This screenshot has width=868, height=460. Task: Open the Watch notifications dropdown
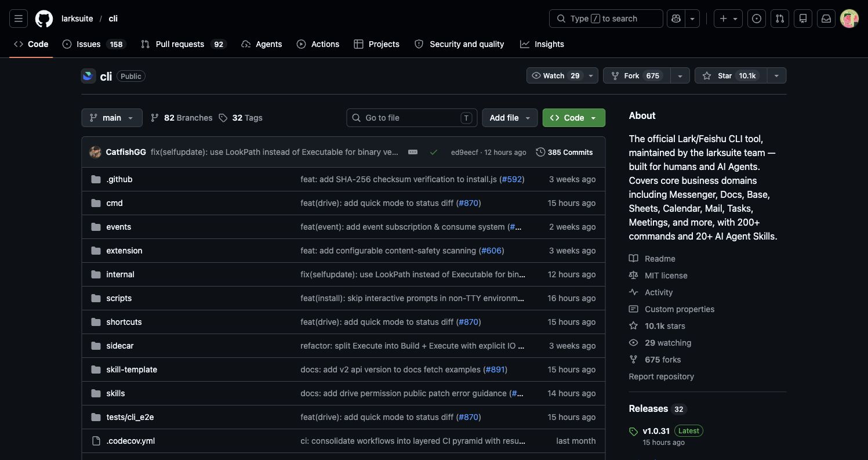562,76
